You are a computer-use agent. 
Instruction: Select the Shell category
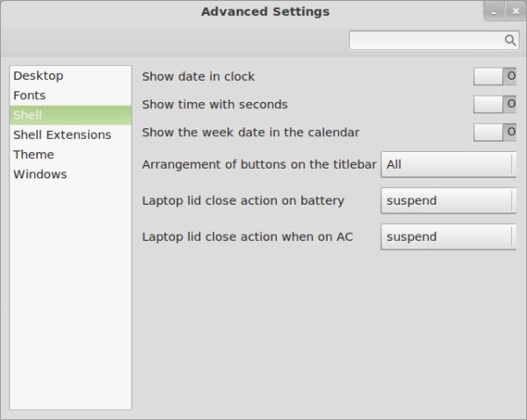[x=28, y=115]
